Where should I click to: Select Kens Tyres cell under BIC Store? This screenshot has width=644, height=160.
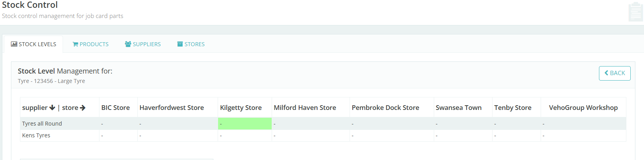(x=118, y=135)
